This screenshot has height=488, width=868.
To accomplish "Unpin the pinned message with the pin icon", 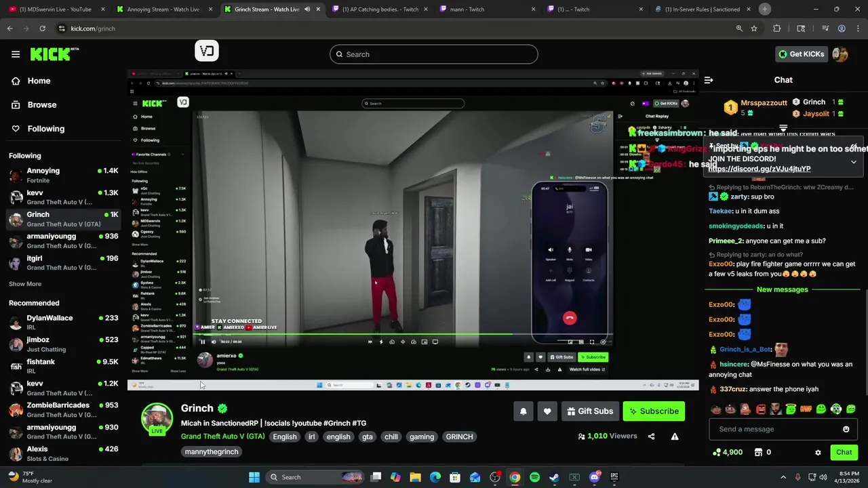I will pos(853,147).
